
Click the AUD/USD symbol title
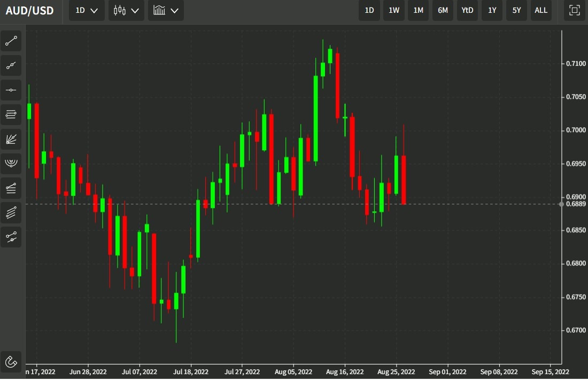click(29, 11)
